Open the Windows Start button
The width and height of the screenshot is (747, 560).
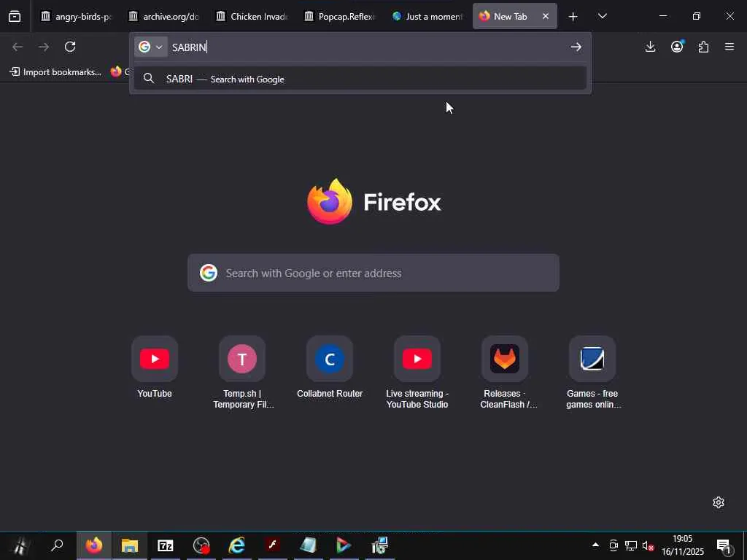tap(20, 545)
